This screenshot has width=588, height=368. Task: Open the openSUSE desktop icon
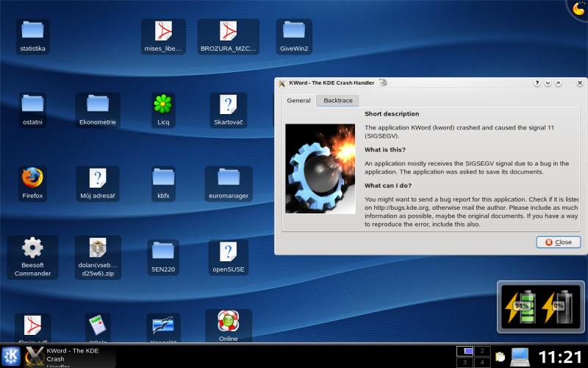(229, 258)
